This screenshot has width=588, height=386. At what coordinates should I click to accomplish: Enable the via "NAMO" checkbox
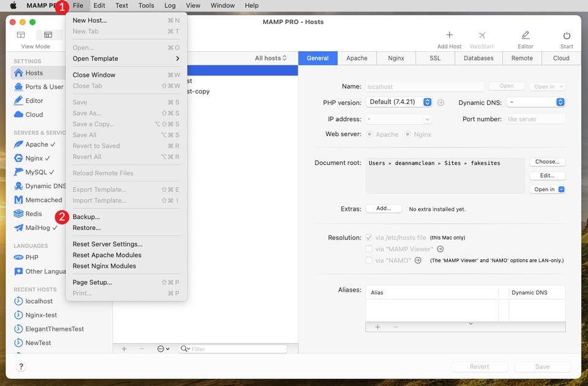(370, 261)
